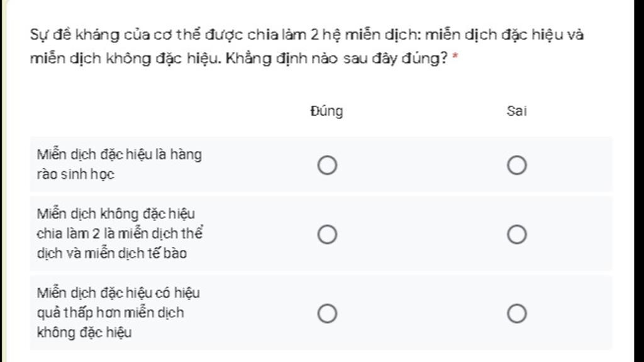Viewport: 644px width, 362px height.
Task: Select Sai for 'chia làm 2' statement
Action: (517, 235)
